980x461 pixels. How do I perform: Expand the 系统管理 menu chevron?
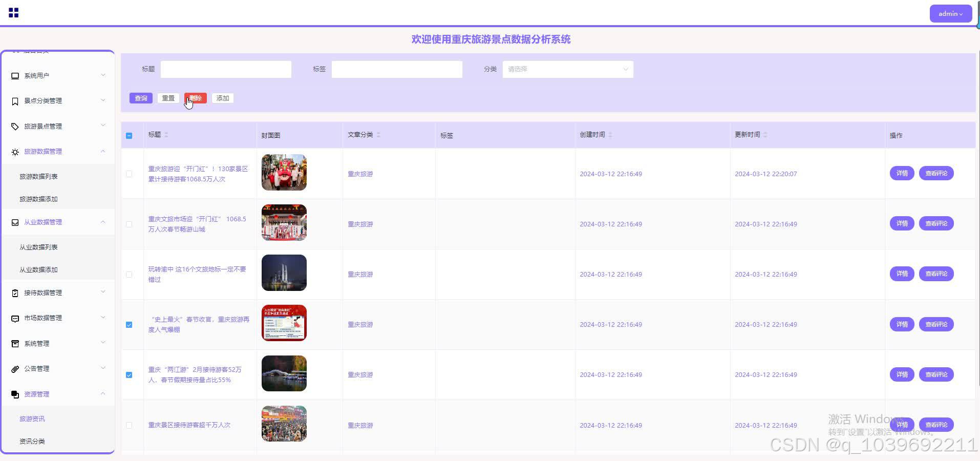(x=103, y=343)
